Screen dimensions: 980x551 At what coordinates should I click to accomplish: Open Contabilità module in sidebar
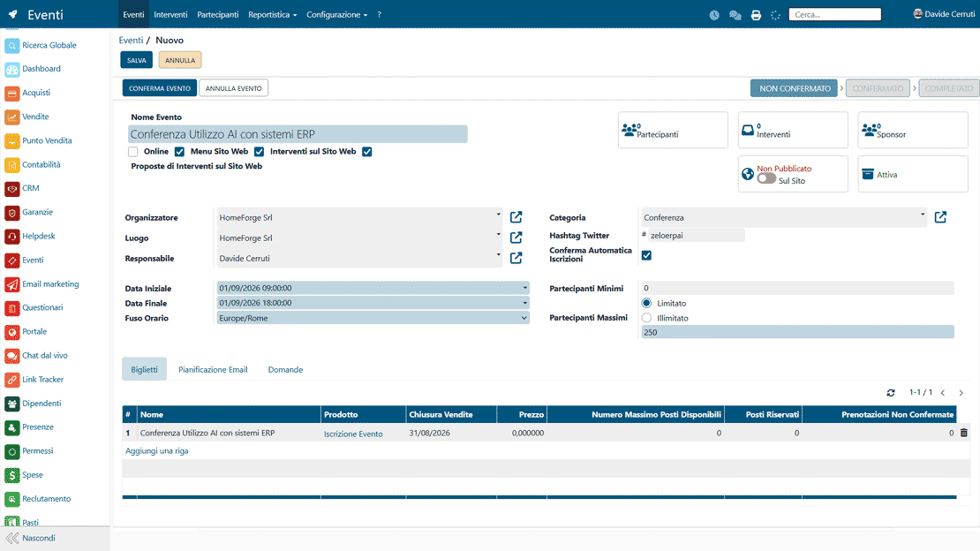[x=33, y=164]
